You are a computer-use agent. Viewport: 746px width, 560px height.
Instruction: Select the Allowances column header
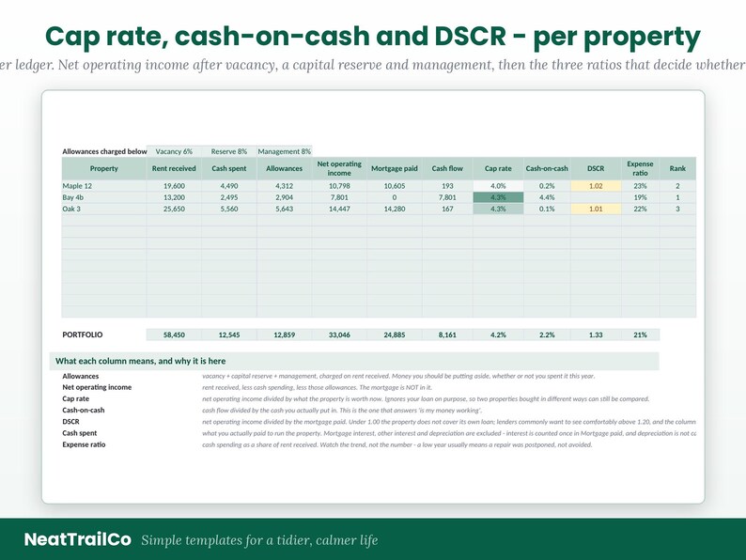284,168
